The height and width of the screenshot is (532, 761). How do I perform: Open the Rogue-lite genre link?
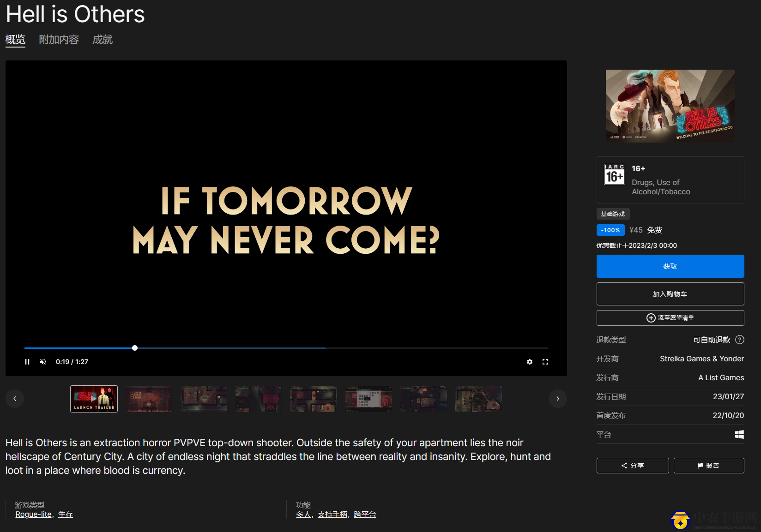click(x=33, y=514)
